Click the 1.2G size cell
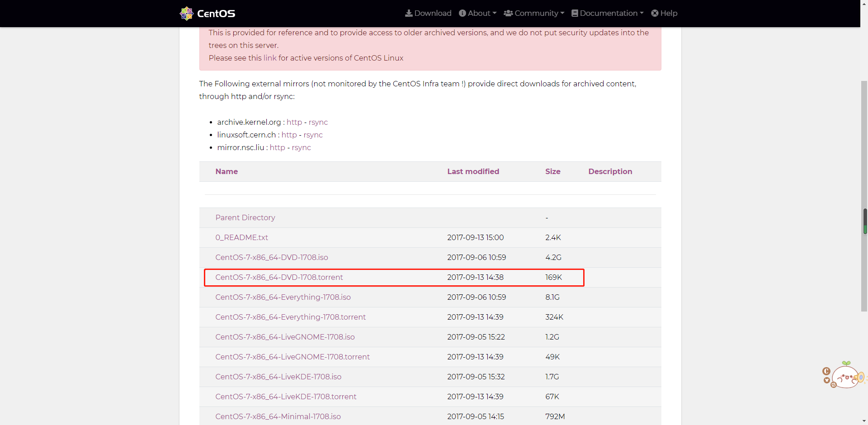 click(552, 337)
